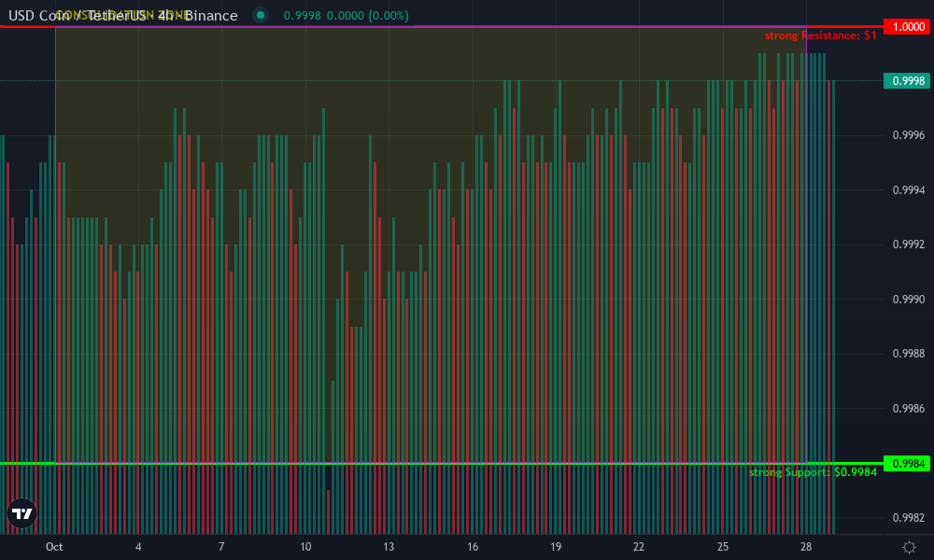Click the teal 0.9998 current price label
The width and height of the screenshot is (934, 560).
908,81
